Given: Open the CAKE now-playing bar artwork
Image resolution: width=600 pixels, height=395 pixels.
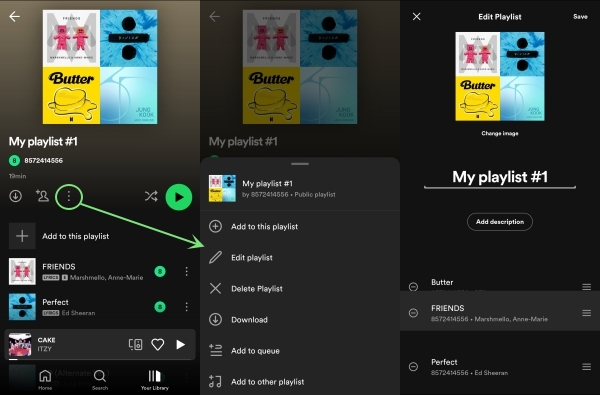Looking at the screenshot, I should point(20,344).
